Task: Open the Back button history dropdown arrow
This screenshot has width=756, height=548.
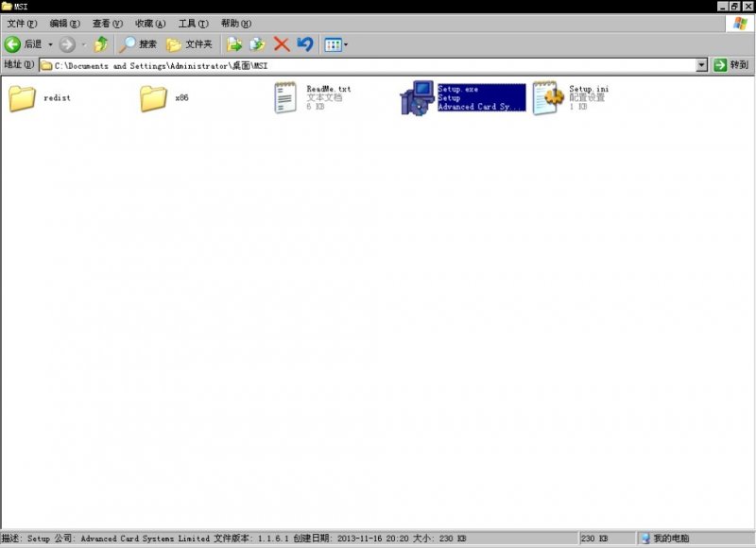Action: click(50, 44)
